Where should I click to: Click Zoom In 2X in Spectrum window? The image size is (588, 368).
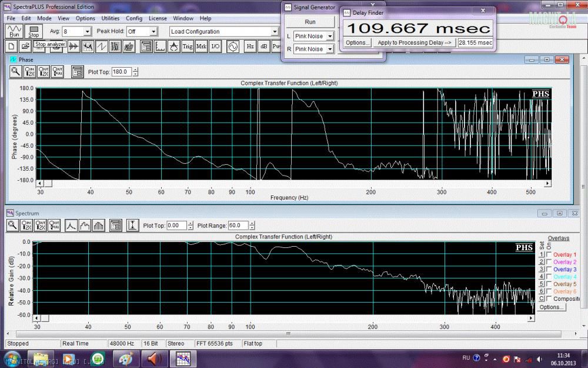tap(26, 226)
